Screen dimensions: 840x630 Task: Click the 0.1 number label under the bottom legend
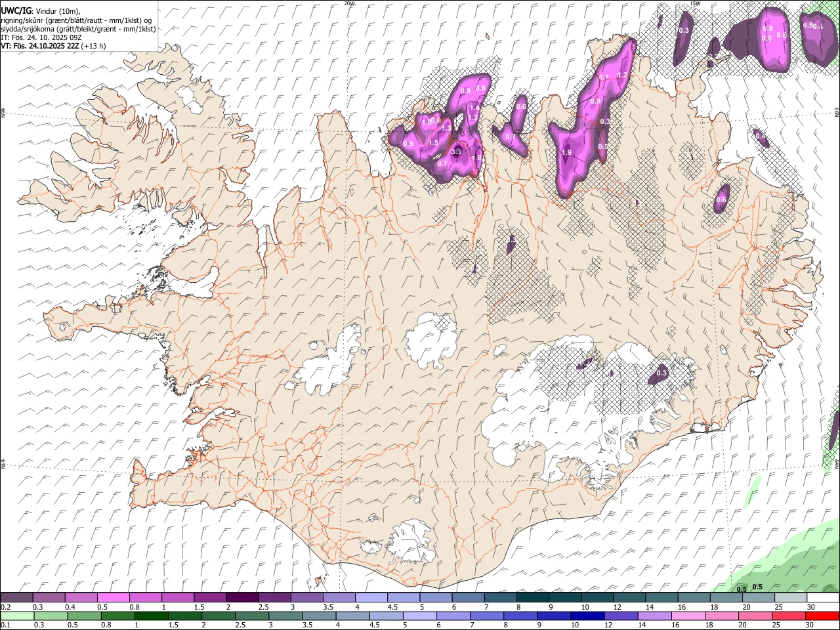pos(5,625)
